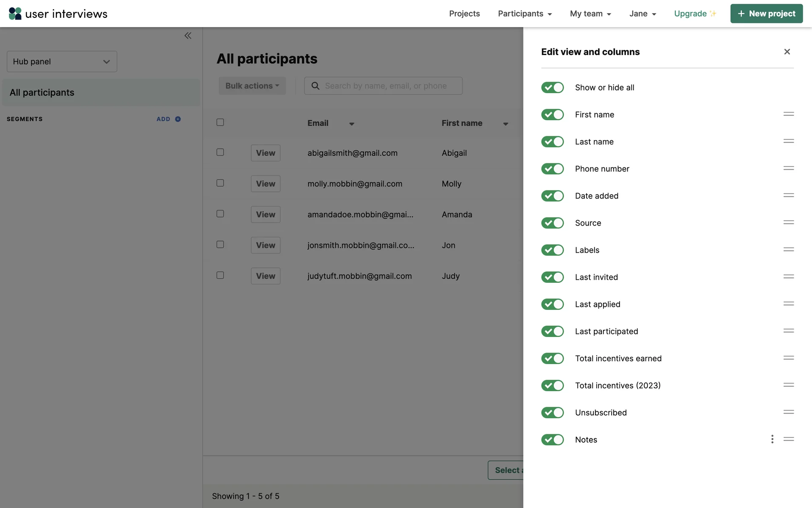Viewport: 812px width, 508px height.
Task: Click the search magnifier icon
Action: 315,86
